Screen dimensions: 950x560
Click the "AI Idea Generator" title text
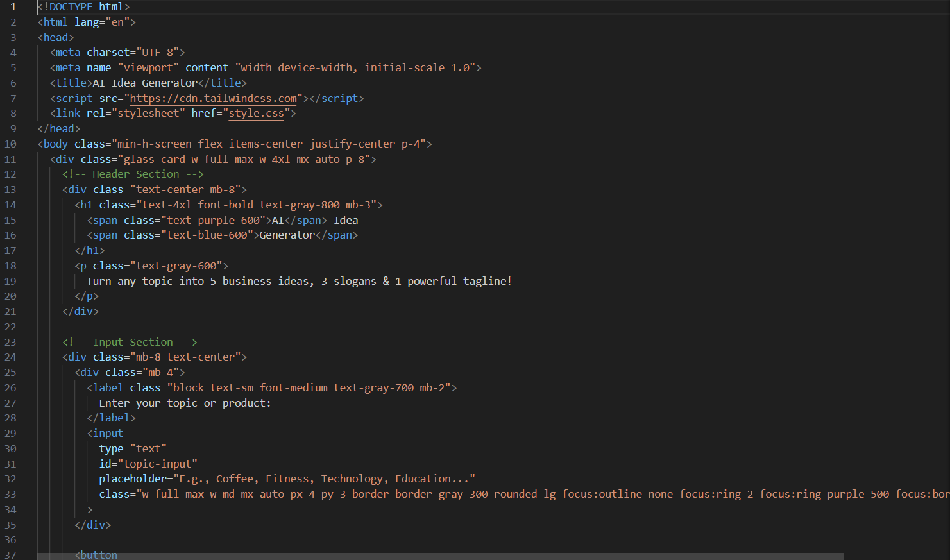tap(145, 83)
